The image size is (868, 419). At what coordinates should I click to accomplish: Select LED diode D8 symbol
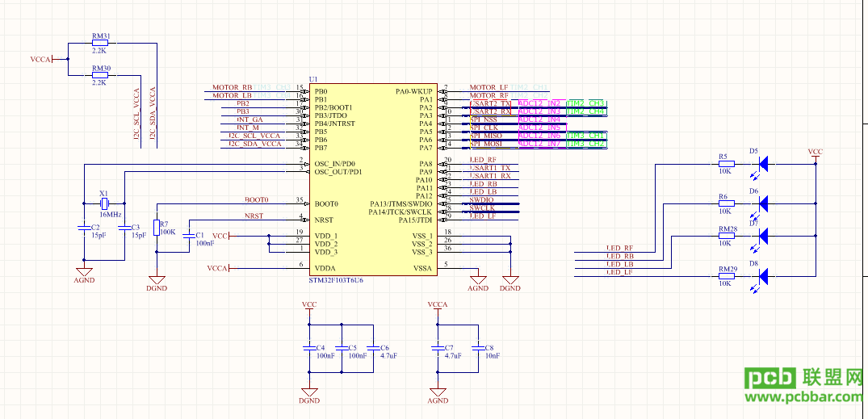[x=763, y=275]
